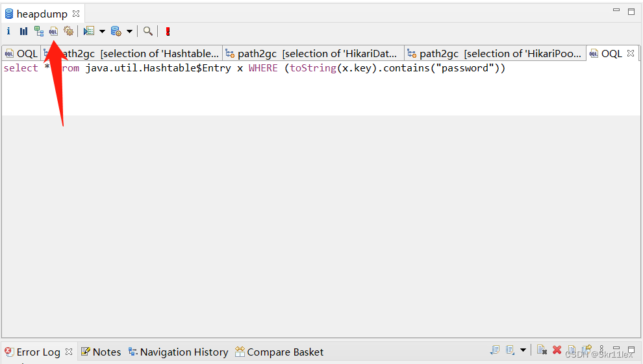
Task: Open the Notes view tab
Action: 101,352
